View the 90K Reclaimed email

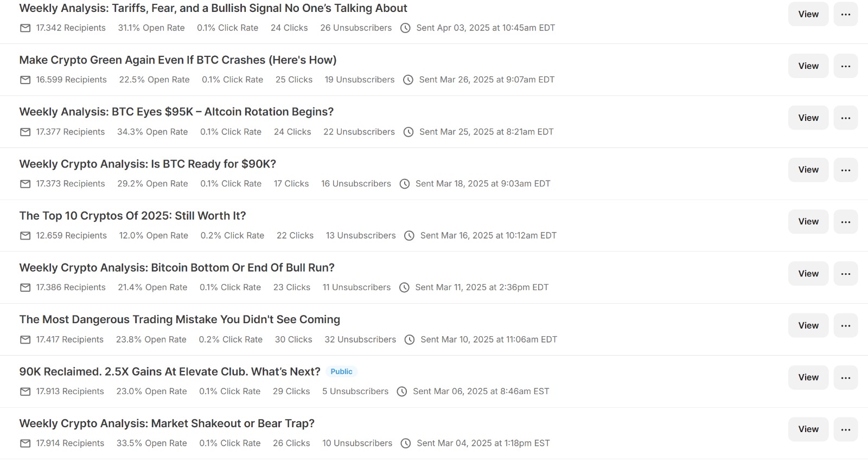click(x=808, y=377)
